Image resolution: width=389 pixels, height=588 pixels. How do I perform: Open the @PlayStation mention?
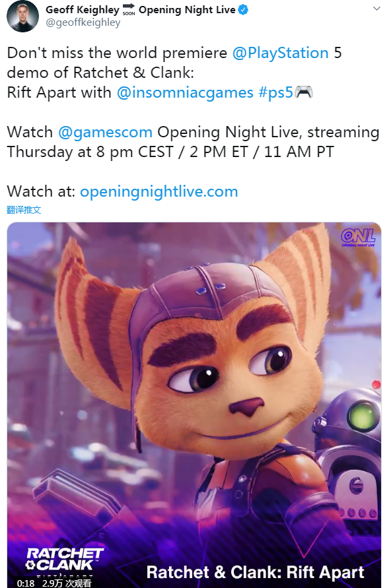click(x=280, y=53)
